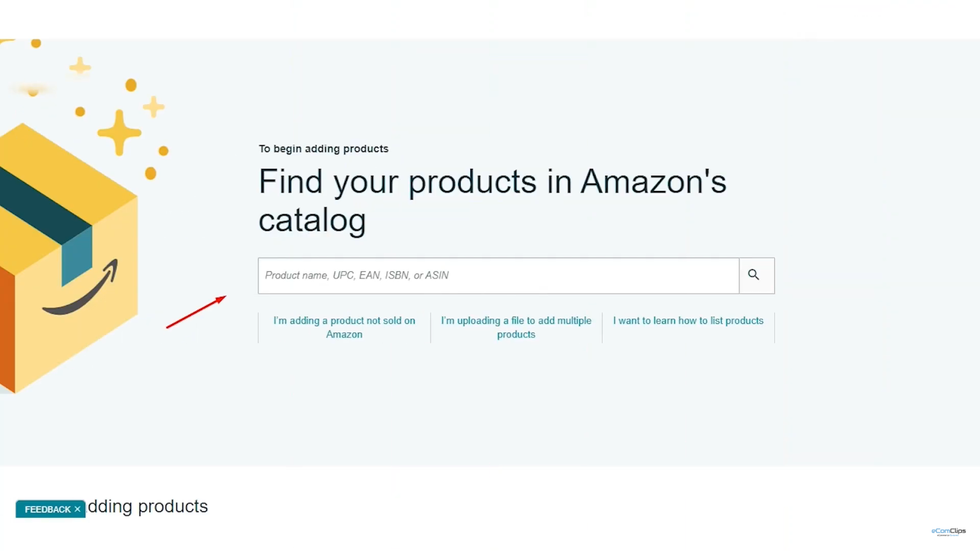980x551 pixels.
Task: Open the FEEDBACK button
Action: point(48,509)
